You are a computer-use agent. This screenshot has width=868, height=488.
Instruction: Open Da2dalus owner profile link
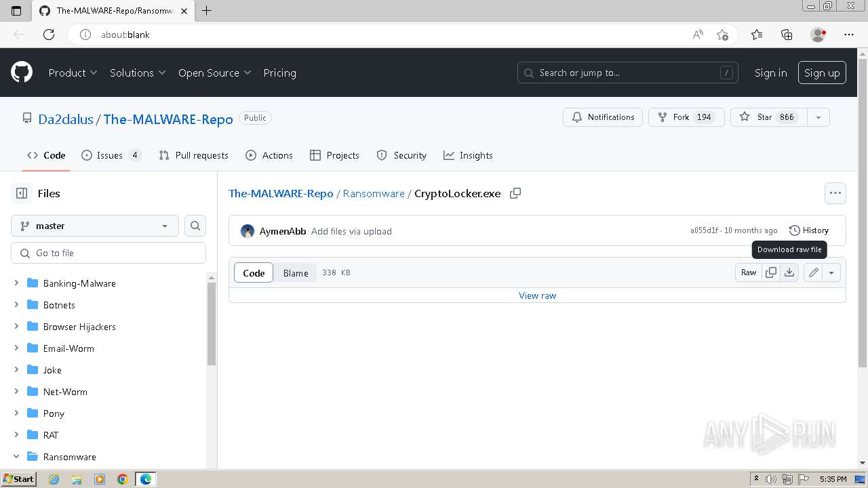66,119
